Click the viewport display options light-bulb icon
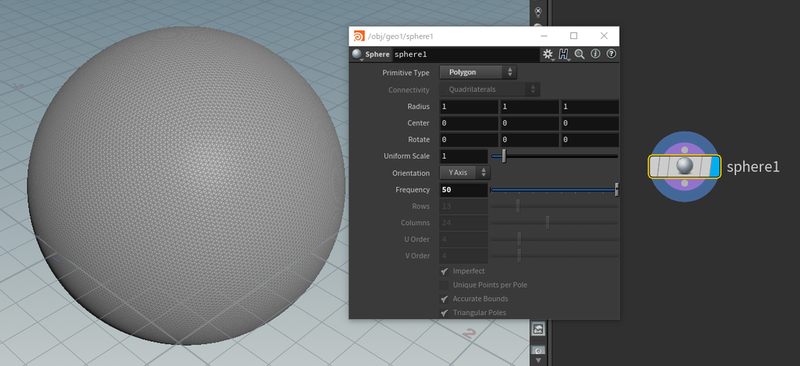800x366 pixels. click(x=537, y=12)
